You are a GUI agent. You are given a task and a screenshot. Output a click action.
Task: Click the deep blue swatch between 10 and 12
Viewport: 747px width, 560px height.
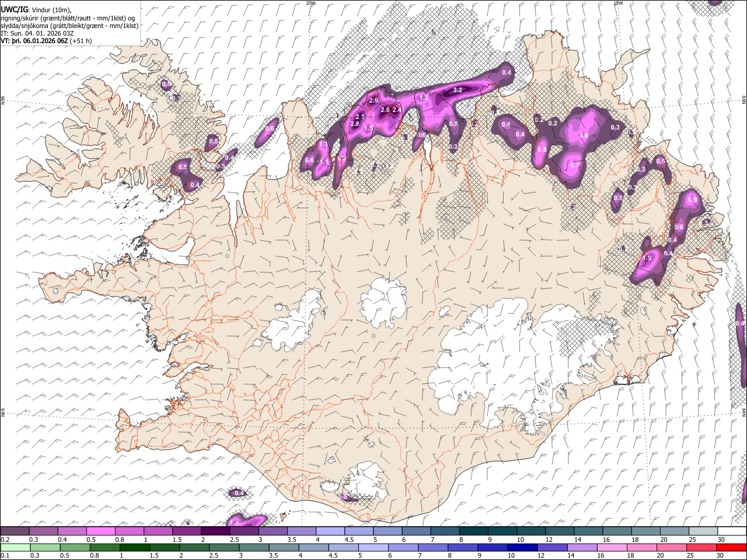[x=523, y=547]
